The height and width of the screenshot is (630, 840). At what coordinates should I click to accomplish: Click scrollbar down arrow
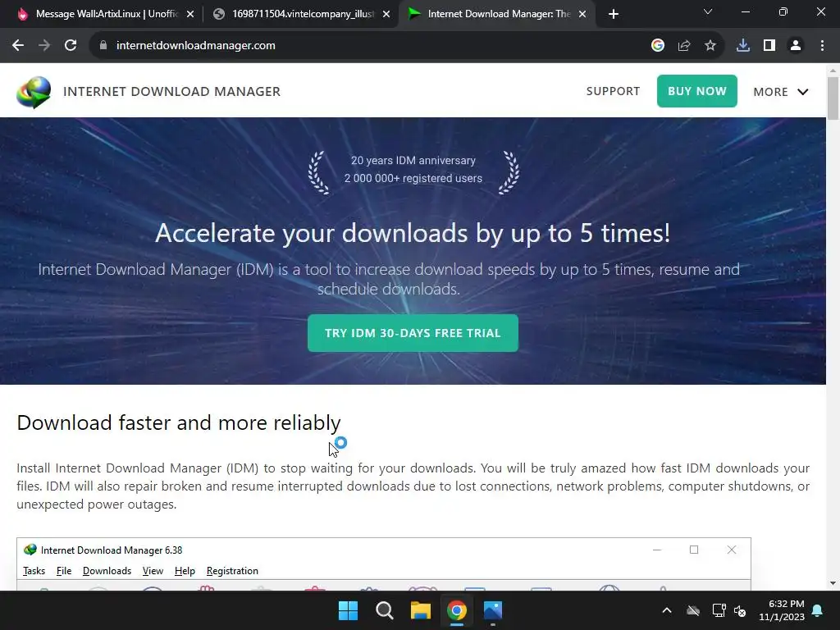pos(833,583)
